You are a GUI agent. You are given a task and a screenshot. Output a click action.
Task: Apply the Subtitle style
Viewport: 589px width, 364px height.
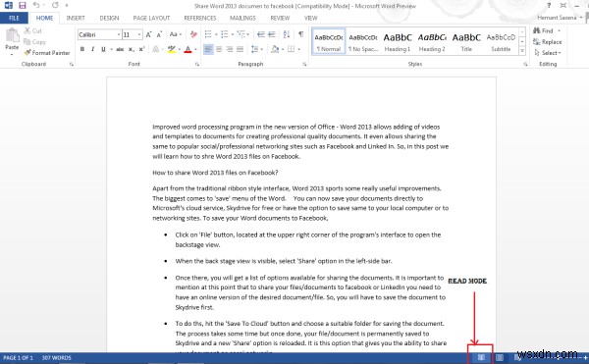click(x=501, y=41)
